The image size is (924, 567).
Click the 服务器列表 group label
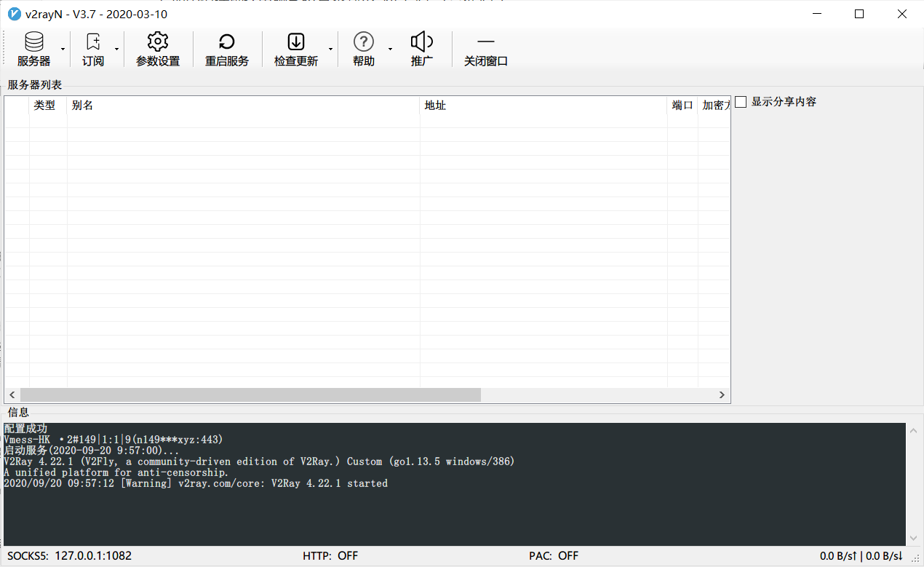click(35, 85)
